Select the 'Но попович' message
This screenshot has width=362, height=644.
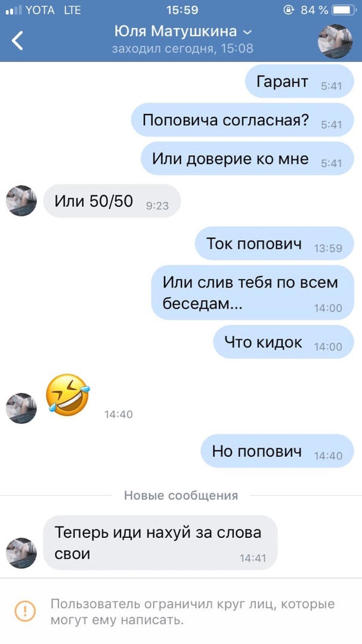tap(277, 451)
